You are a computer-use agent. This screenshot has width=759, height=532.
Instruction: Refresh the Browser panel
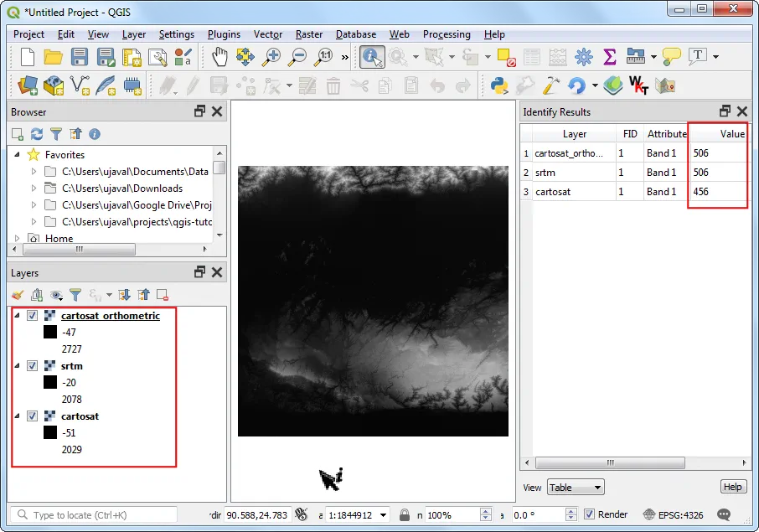pos(37,134)
